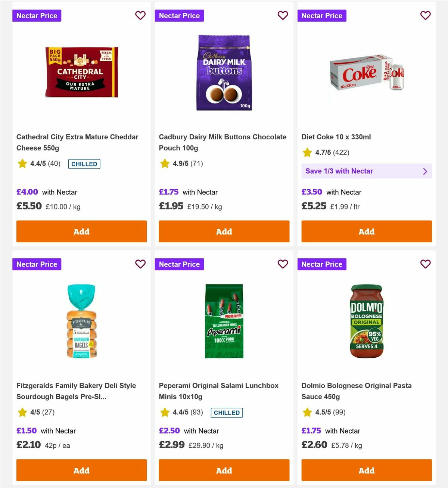The image size is (448, 488).
Task: Click the heart icon on Cadbury Dairy Milk Buttons
Action: pos(283,15)
